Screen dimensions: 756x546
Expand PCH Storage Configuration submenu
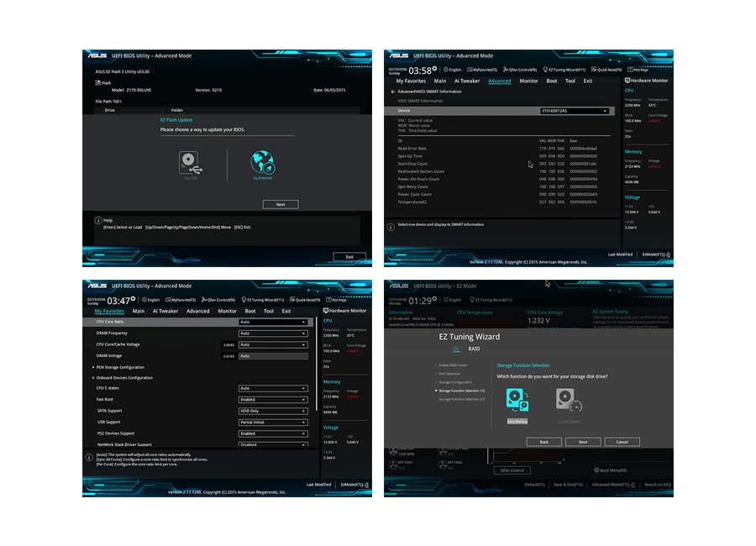pyautogui.click(x=119, y=368)
